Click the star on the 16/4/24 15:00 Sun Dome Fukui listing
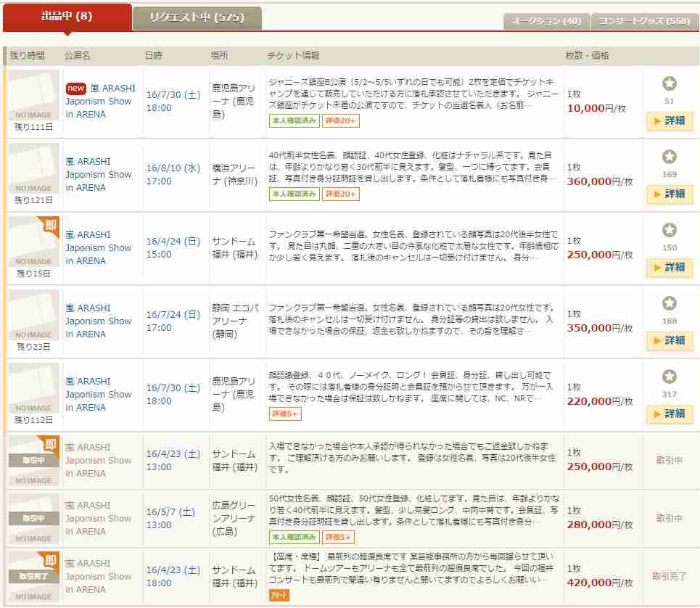This screenshot has height=608, width=700. 669,230
